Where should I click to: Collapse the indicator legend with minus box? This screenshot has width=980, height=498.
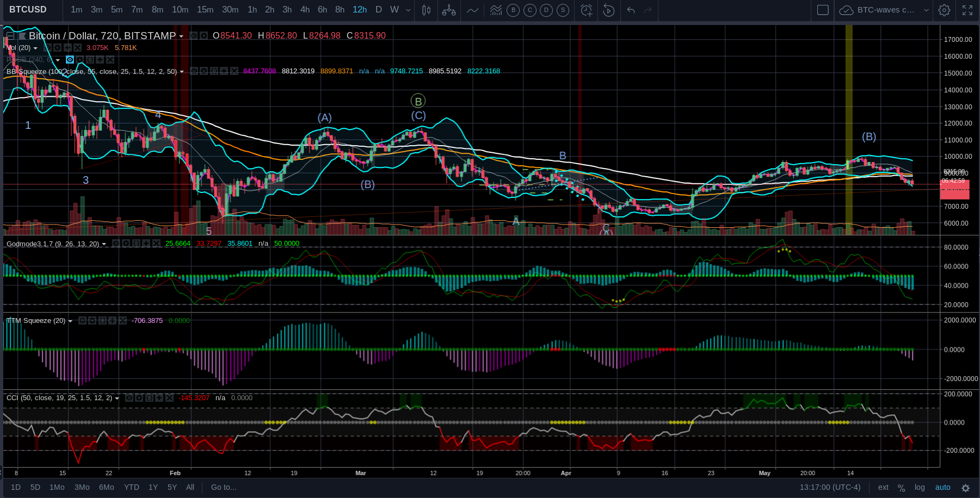[10, 36]
